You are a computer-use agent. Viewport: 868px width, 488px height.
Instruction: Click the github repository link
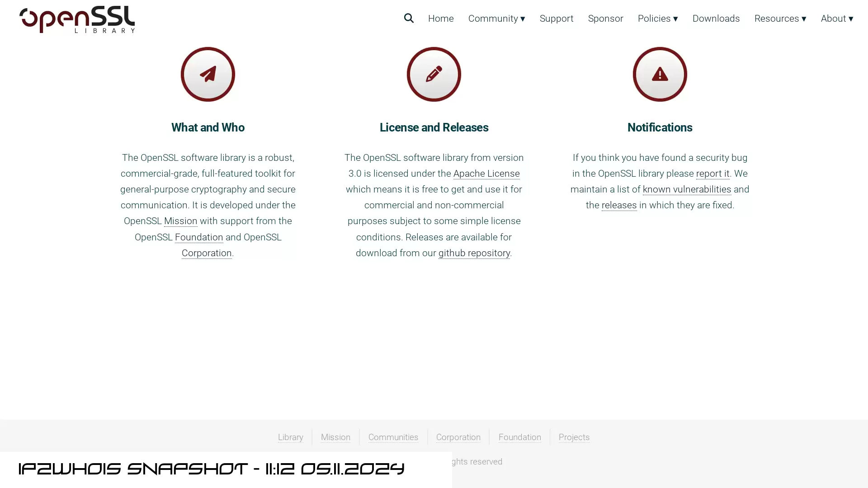[474, 253]
